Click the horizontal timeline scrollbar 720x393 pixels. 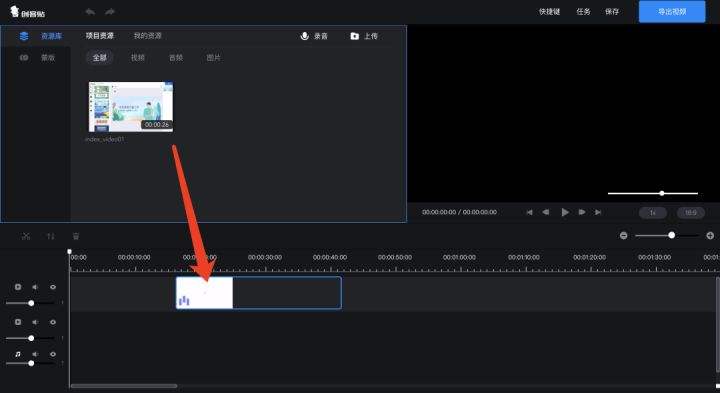[x=124, y=386]
